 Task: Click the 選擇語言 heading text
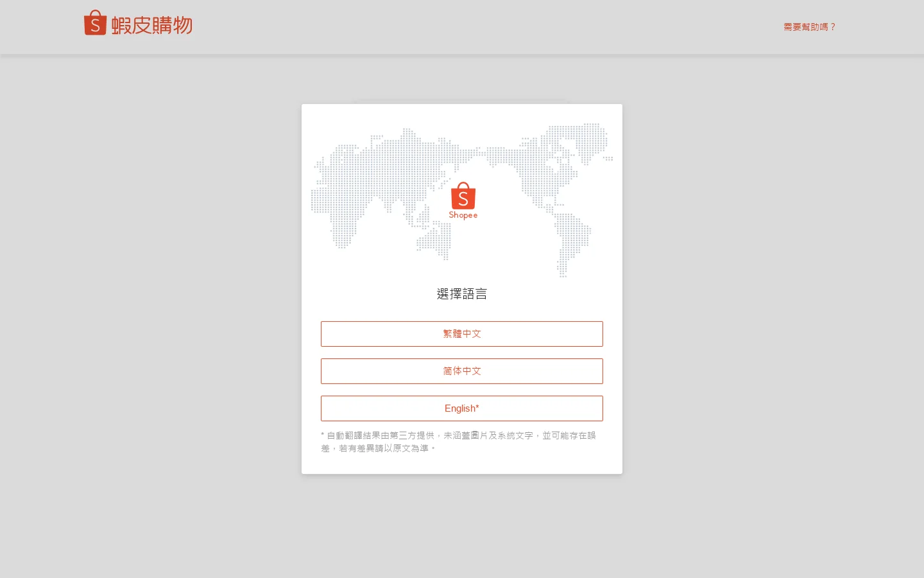[462, 294]
